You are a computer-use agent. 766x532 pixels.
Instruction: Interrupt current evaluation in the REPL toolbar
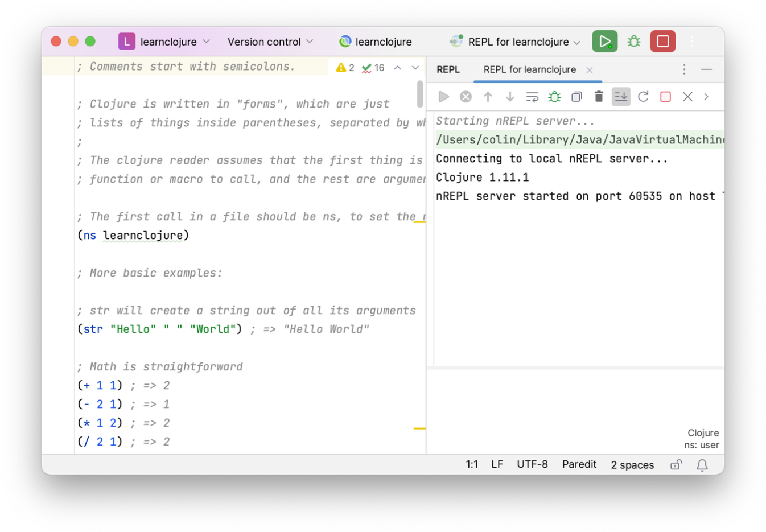tap(466, 97)
